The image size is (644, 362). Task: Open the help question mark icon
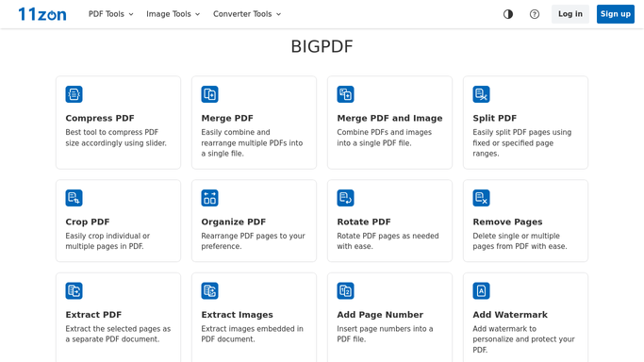tap(535, 14)
